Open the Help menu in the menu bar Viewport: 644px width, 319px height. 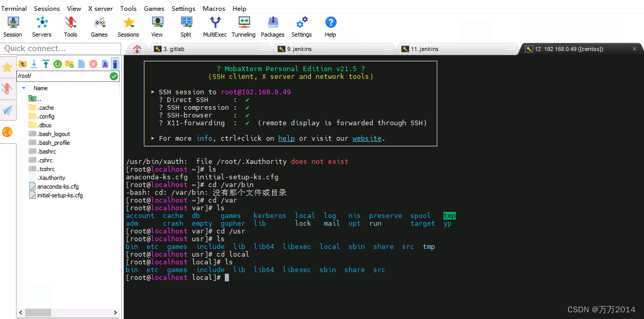239,8
